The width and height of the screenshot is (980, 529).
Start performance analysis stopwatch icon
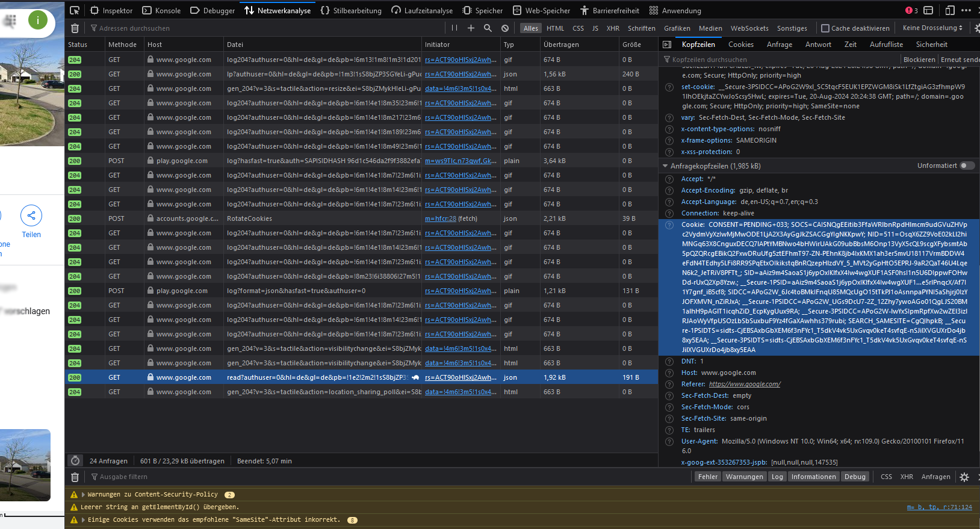coord(75,461)
